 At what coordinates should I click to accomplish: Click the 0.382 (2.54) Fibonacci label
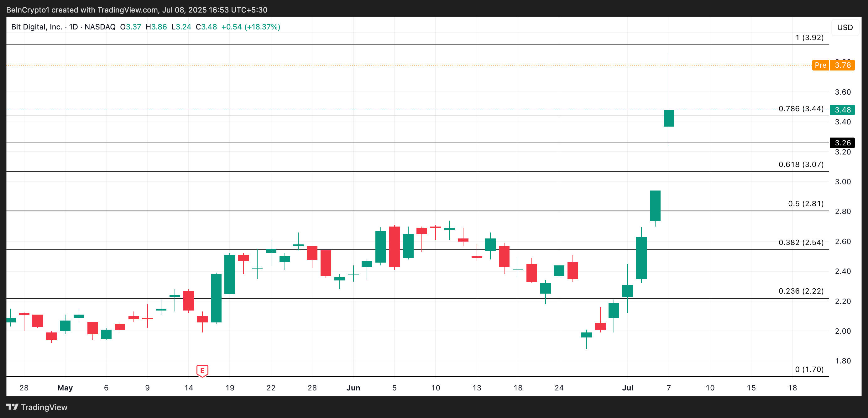(x=801, y=243)
